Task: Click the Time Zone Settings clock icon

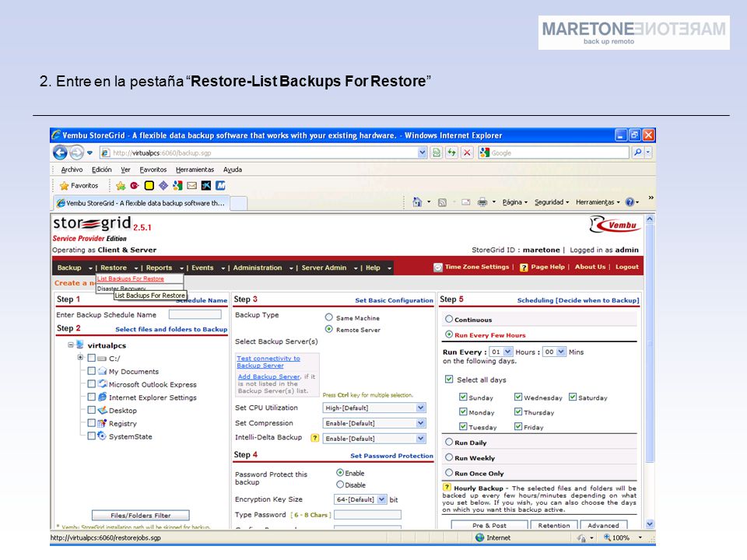Action: (438, 267)
